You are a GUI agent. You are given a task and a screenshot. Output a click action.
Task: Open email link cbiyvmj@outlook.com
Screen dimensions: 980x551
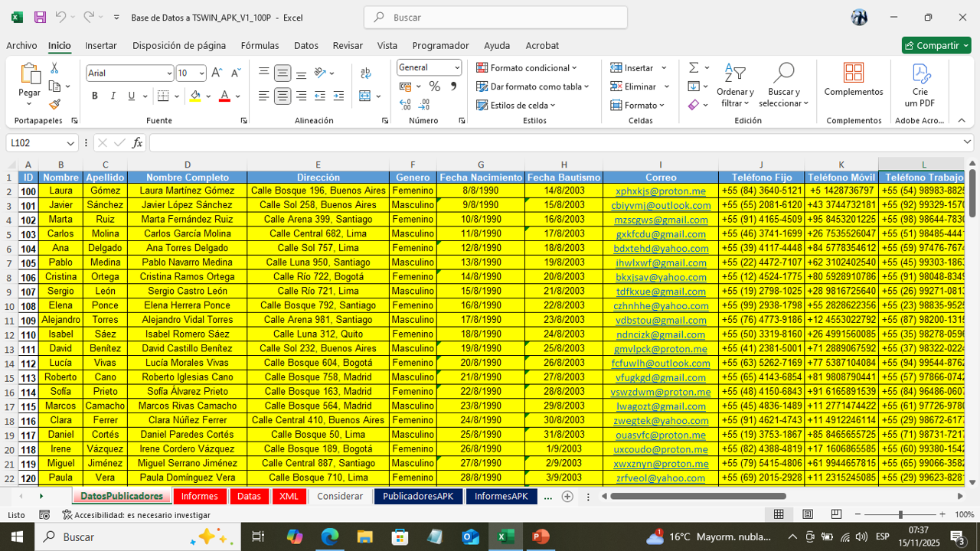(661, 205)
